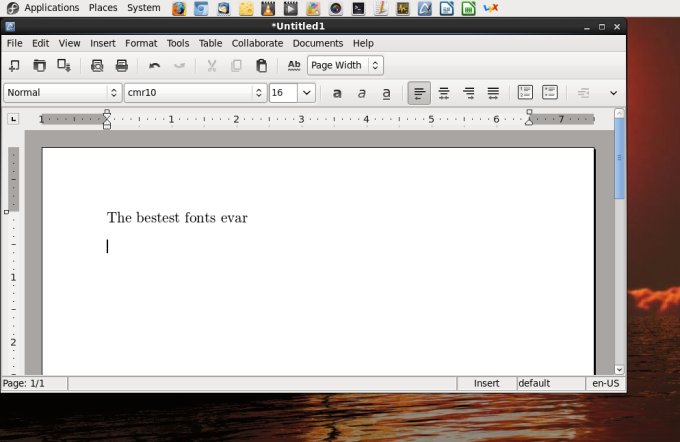Screen dimensions: 680x442
Task: Click the Open document toolbar icon
Action: pyautogui.click(x=39, y=66)
